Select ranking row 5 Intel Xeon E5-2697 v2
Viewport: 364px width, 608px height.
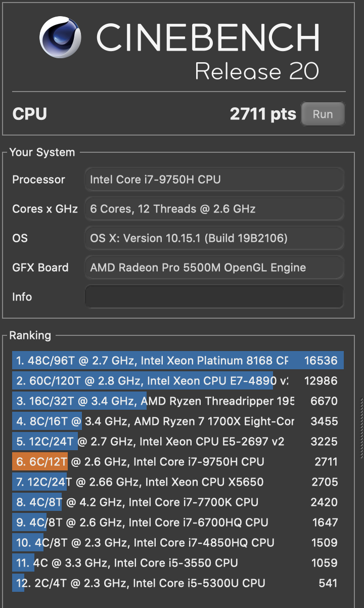click(178, 442)
